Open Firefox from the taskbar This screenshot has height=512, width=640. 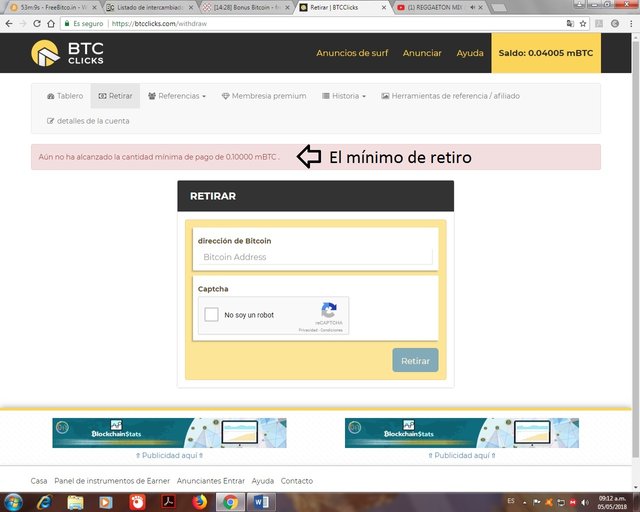tap(200, 502)
